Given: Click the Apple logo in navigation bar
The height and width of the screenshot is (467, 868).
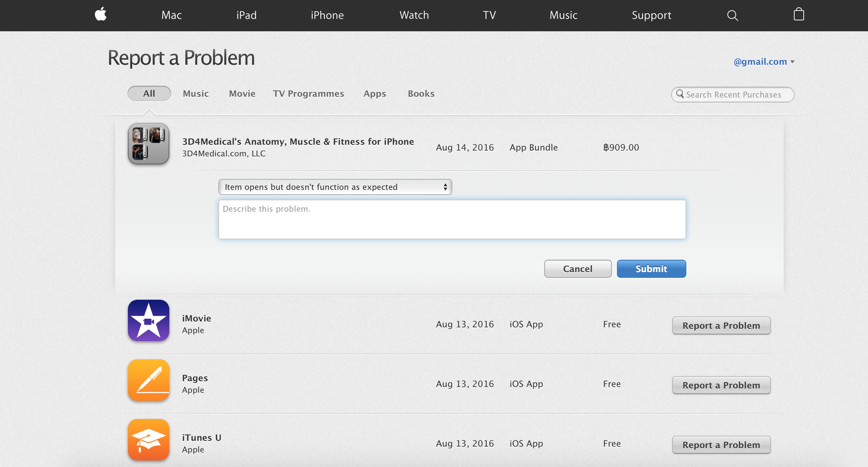Looking at the screenshot, I should click(101, 14).
